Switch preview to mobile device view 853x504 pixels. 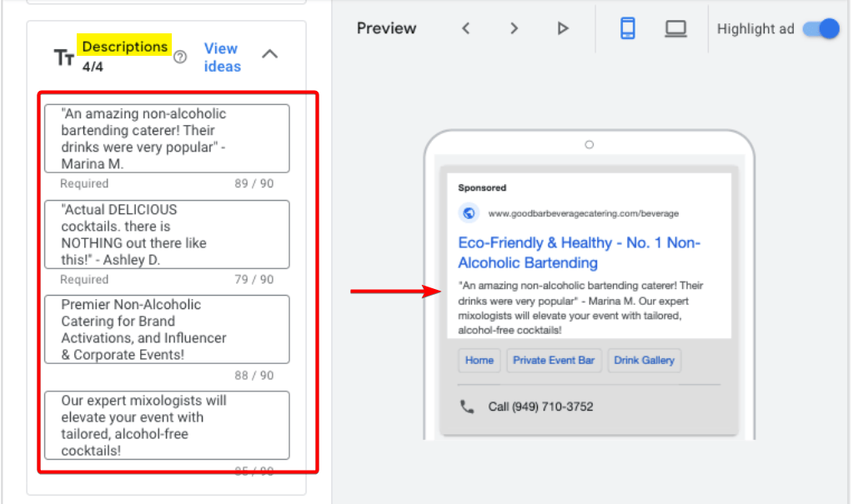pos(628,28)
